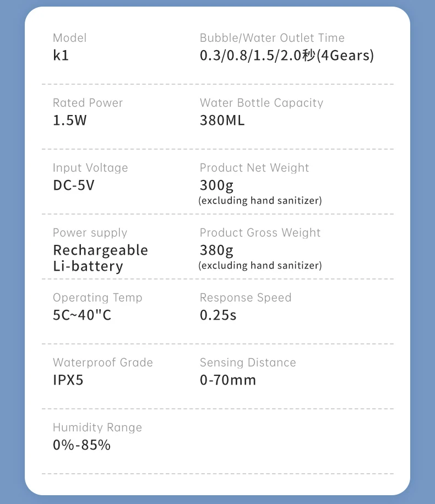Viewport: 435px width, 504px height.
Task: Select the 300g net weight value
Action: (216, 186)
